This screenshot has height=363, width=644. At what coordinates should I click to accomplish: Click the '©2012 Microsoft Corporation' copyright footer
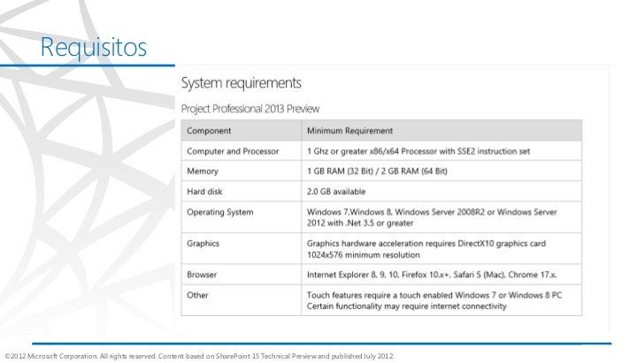pyautogui.click(x=199, y=356)
